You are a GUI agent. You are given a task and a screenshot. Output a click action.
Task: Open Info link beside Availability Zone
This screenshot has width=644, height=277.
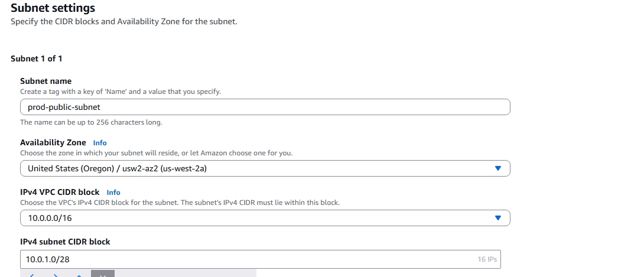click(x=100, y=143)
